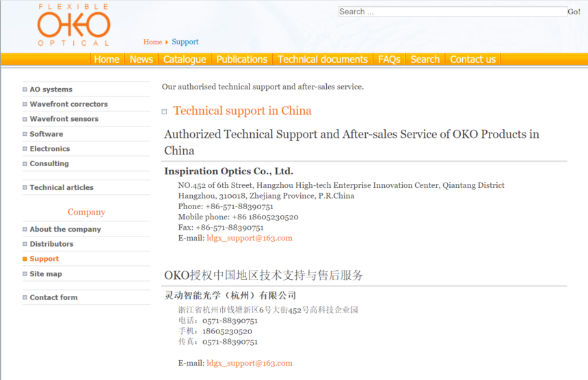Click the 灵动智能光学（杭州）有限公司 company name
588x380 pixels.
click(230, 296)
